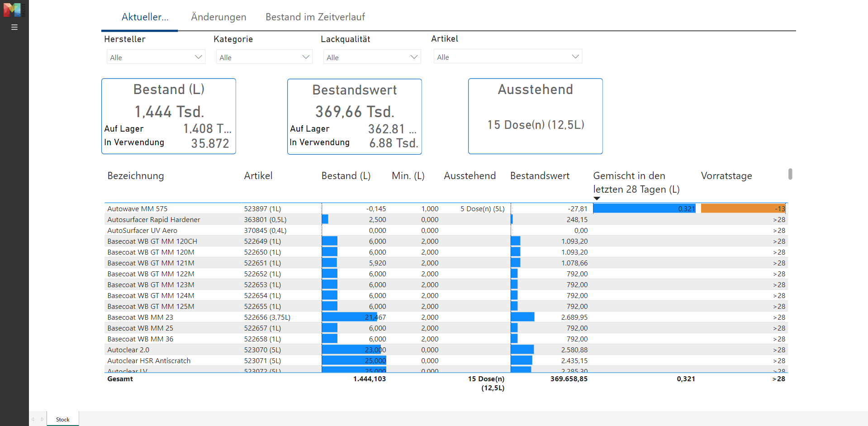Switch to the Aktueller... tab

tap(145, 17)
